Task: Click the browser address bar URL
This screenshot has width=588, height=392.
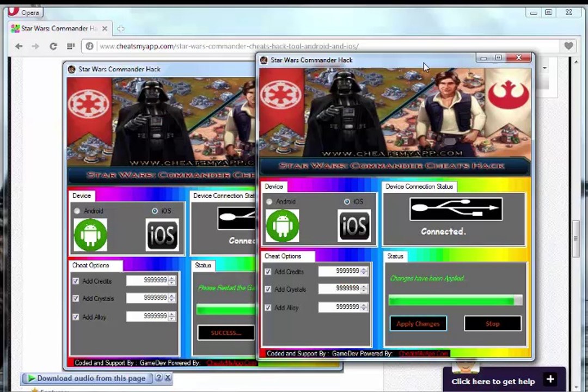Action: point(229,46)
